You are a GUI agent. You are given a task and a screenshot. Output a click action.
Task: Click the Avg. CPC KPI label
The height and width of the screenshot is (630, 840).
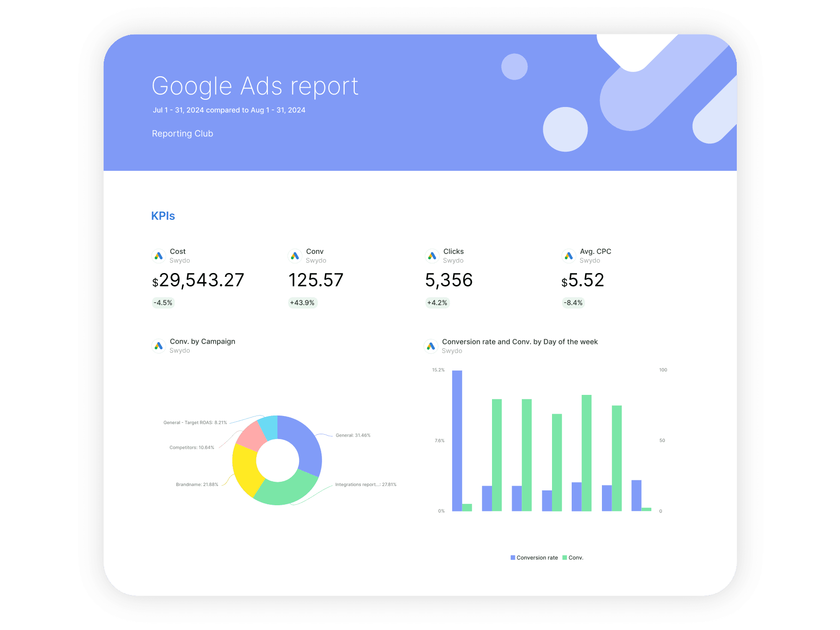click(x=596, y=251)
